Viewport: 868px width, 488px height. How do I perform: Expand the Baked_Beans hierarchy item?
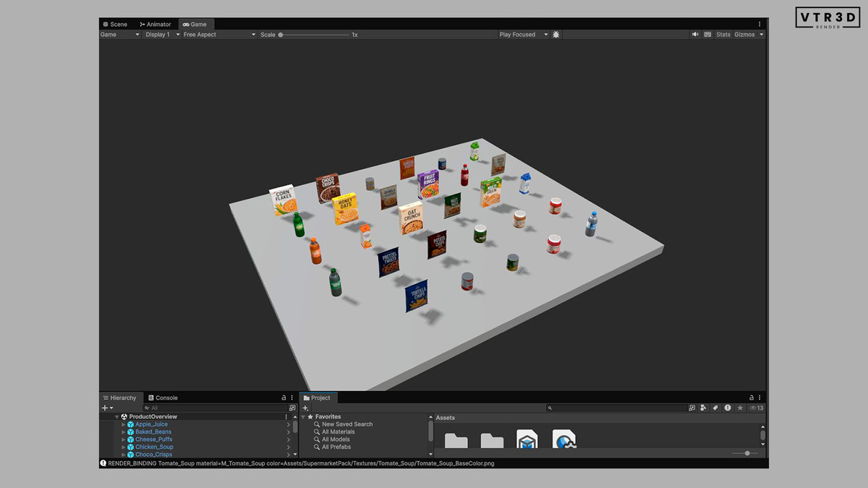coord(124,432)
